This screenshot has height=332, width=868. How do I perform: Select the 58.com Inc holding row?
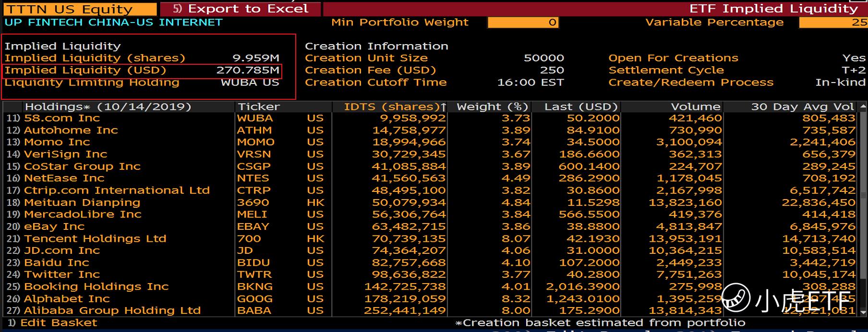click(x=430, y=118)
